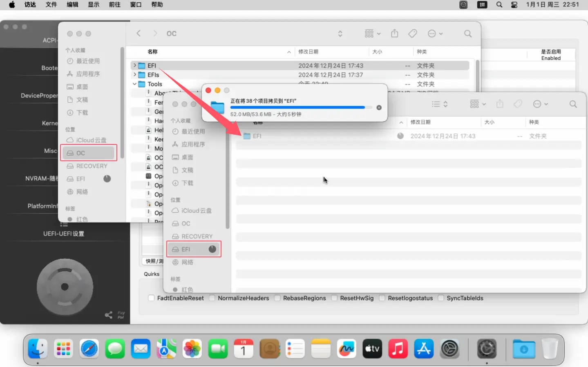Search in the EFI Finder window
The height and width of the screenshot is (367, 588).
pos(573,104)
